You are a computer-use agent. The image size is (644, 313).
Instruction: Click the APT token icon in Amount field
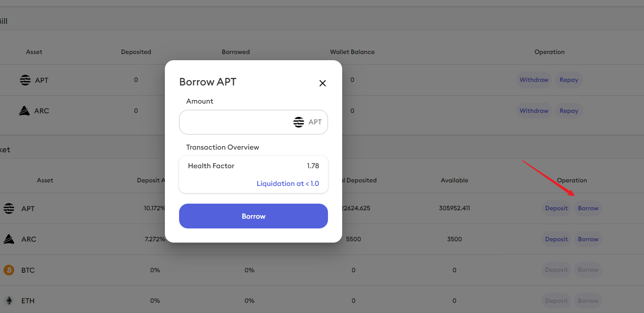coord(299,122)
